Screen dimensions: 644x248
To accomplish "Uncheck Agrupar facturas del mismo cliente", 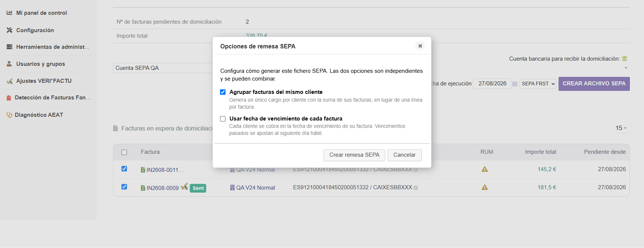I will pyautogui.click(x=223, y=92).
